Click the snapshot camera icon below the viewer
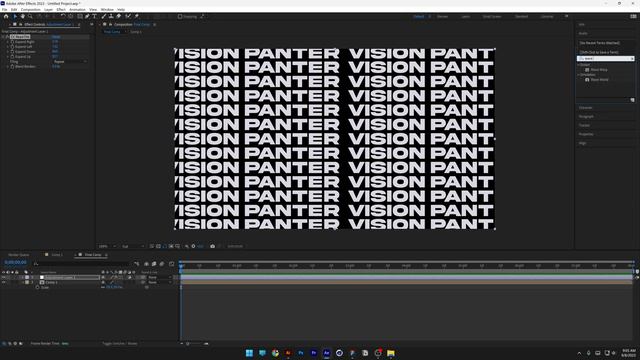The image size is (640, 360). 212,246
